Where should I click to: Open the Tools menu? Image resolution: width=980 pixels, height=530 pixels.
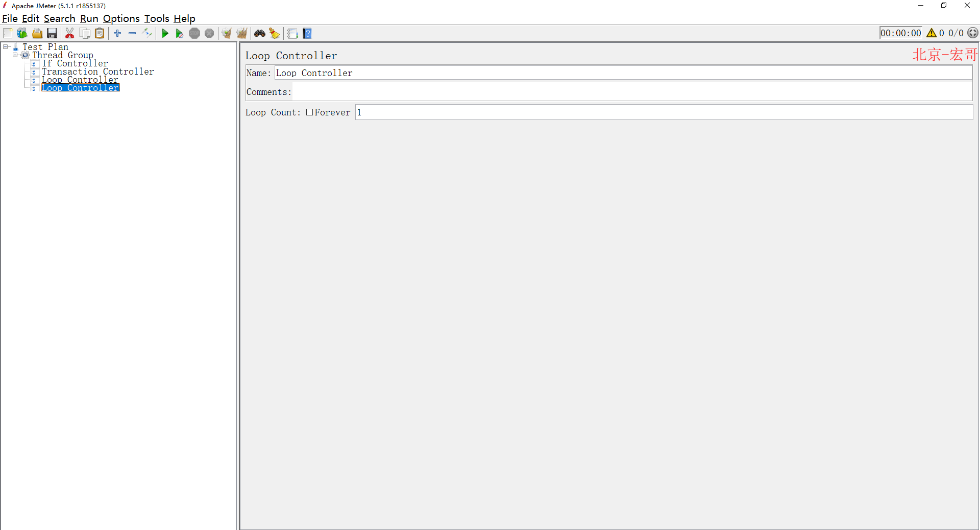click(157, 19)
